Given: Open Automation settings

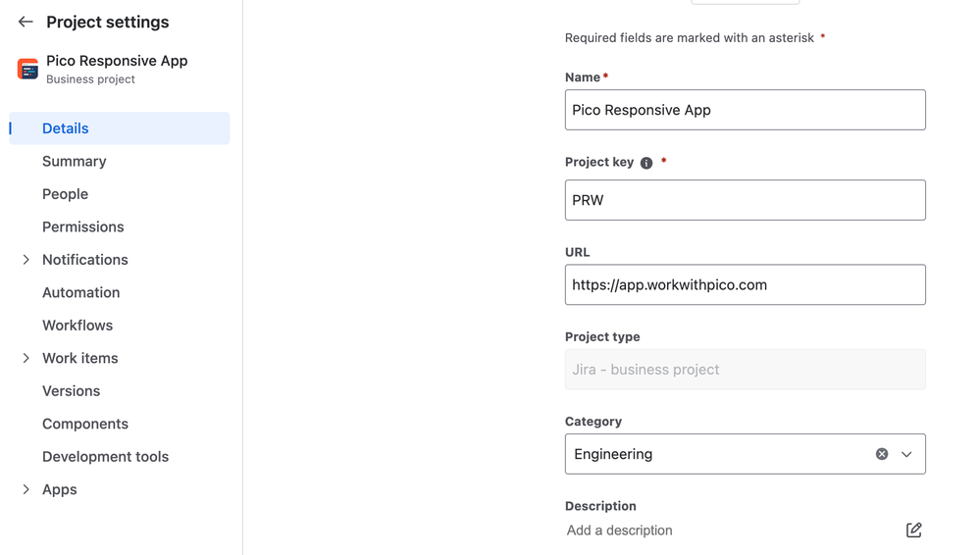Looking at the screenshot, I should click(81, 292).
